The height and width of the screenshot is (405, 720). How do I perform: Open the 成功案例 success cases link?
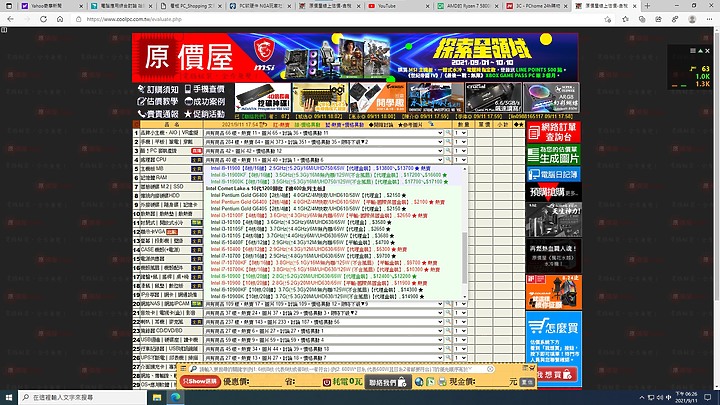tap(204, 101)
